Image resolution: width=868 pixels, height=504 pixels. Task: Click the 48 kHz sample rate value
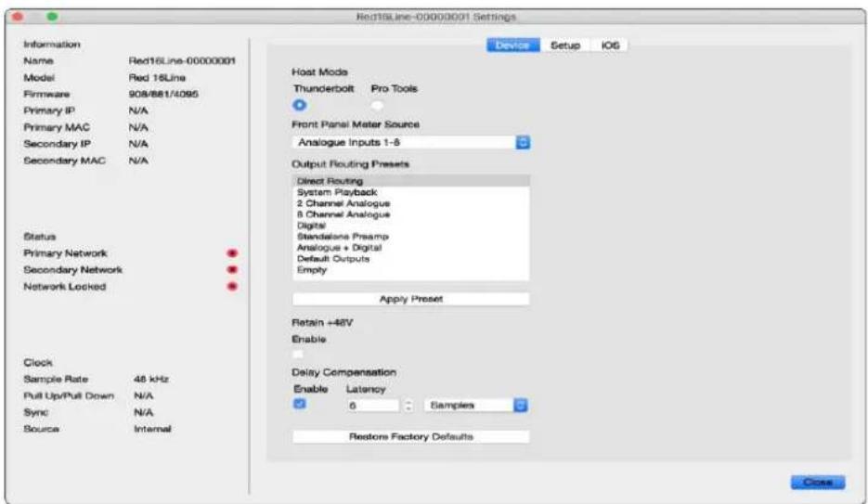[151, 380]
